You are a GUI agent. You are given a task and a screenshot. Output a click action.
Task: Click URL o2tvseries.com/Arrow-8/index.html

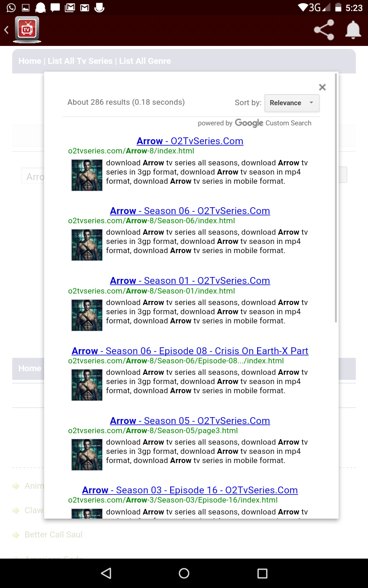pyautogui.click(x=131, y=151)
